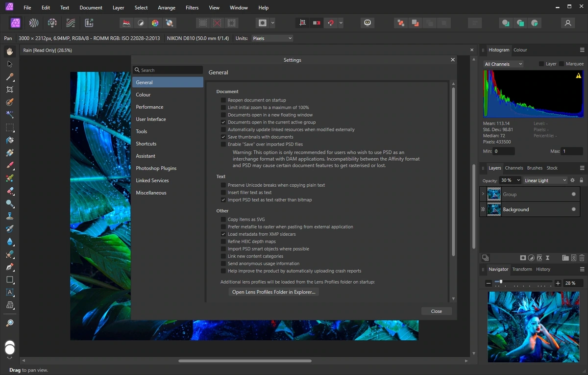Screen dimensions: 588x375
Task: Open the Filters menu
Action: point(192,8)
